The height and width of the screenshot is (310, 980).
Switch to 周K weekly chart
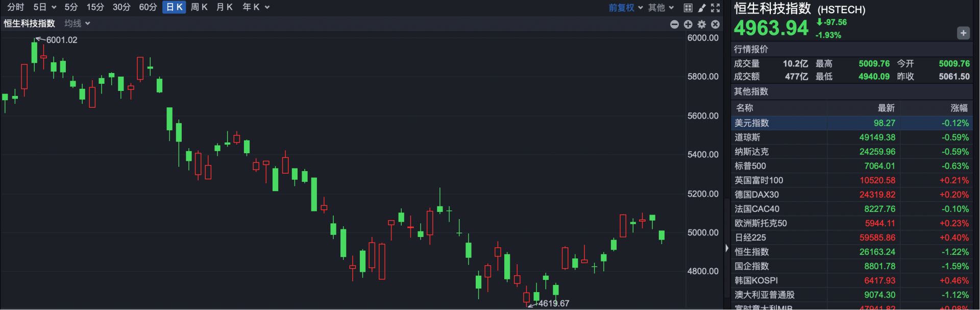(x=199, y=7)
